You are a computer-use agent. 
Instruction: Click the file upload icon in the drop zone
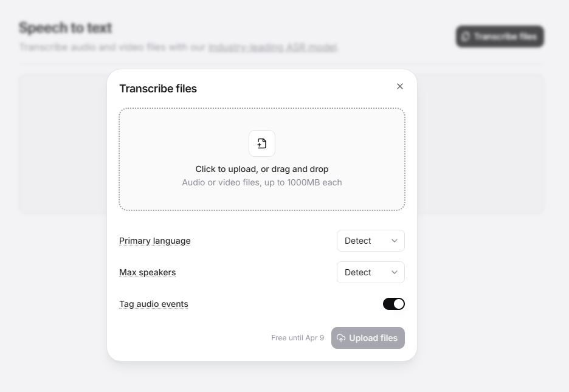[x=262, y=143]
